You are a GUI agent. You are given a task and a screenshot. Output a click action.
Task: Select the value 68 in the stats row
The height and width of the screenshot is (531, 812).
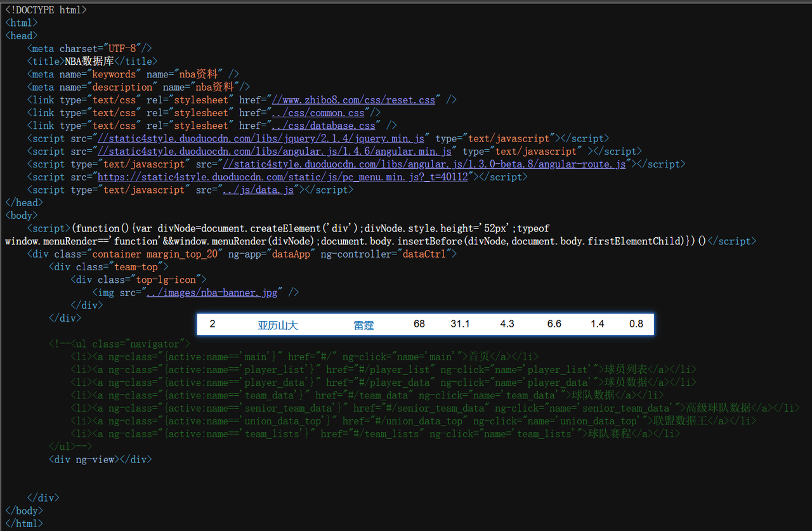419,324
